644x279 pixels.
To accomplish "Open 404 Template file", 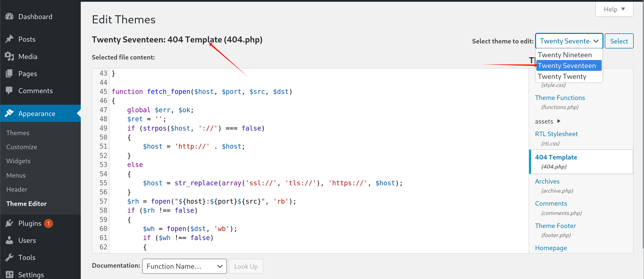I will point(556,157).
